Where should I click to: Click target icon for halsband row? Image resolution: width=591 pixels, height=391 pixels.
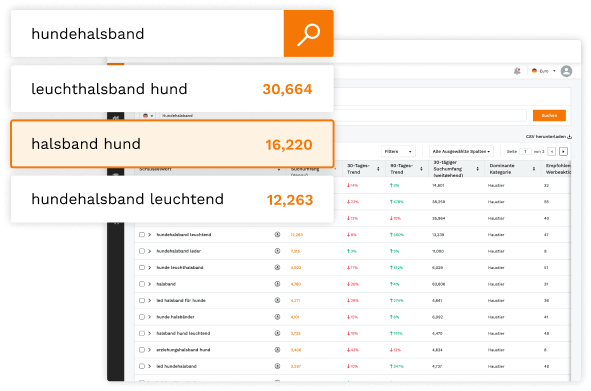click(x=277, y=284)
